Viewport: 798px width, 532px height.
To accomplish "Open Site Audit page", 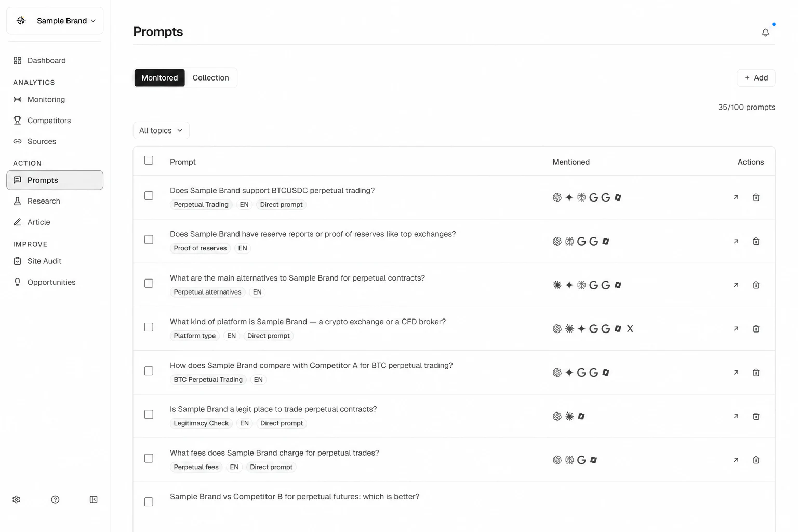I will tap(44, 261).
